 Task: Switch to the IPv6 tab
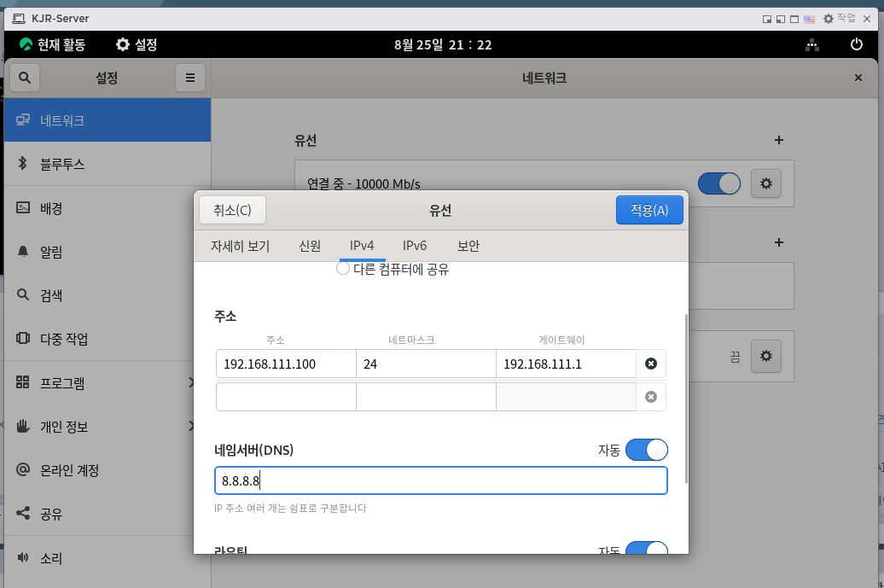click(x=415, y=246)
